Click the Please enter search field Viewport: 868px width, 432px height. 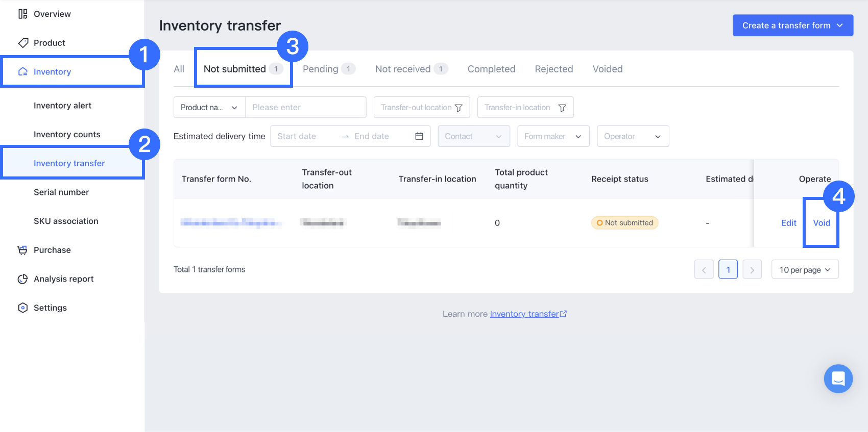click(x=305, y=108)
